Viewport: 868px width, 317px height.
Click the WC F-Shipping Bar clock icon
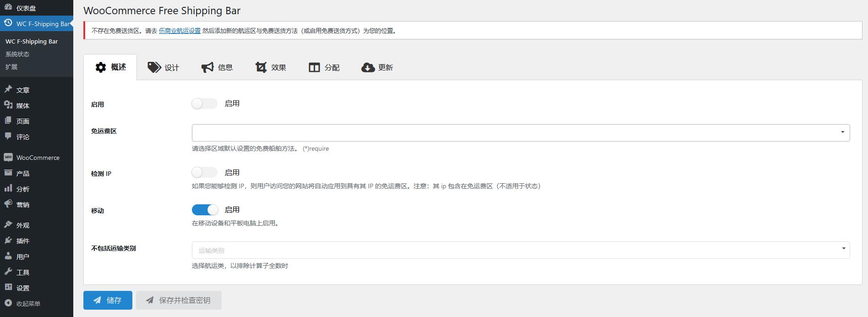(x=8, y=23)
